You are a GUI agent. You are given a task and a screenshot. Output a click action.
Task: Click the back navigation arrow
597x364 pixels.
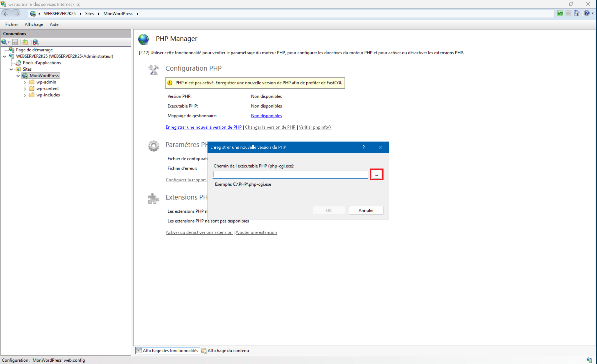[6, 14]
